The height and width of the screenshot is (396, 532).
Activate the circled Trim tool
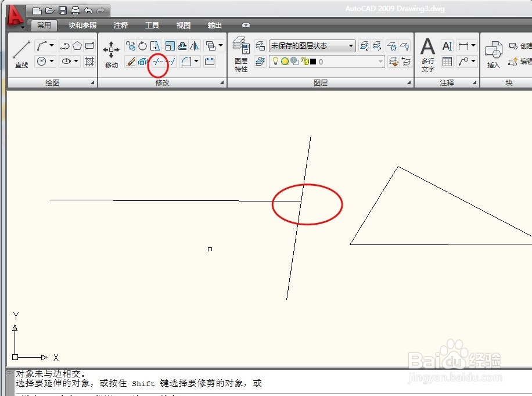pos(159,62)
